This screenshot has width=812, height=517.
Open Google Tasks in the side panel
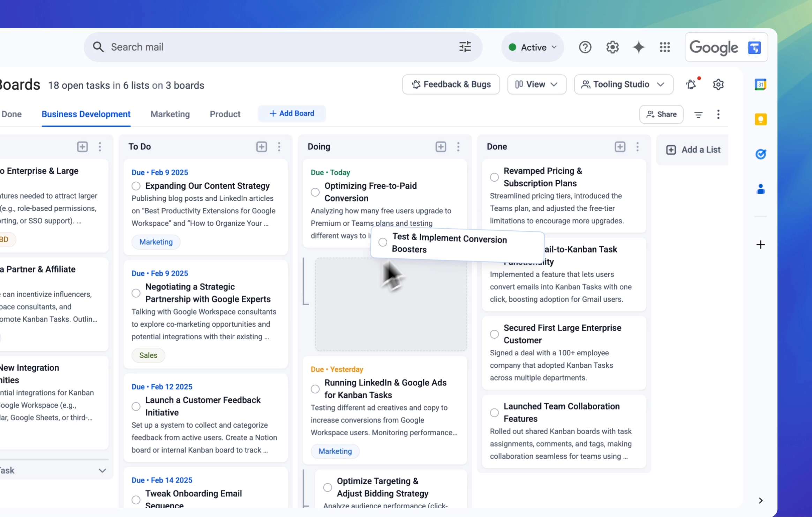coord(761,154)
